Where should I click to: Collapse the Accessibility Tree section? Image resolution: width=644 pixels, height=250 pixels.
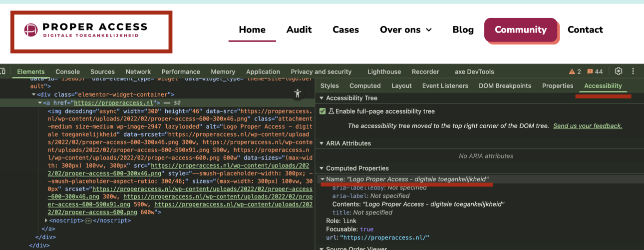[x=322, y=98]
